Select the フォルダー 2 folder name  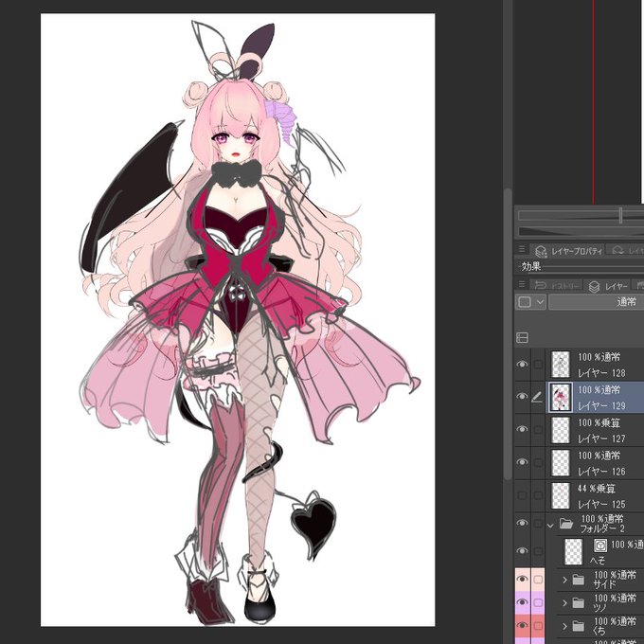(x=602, y=528)
